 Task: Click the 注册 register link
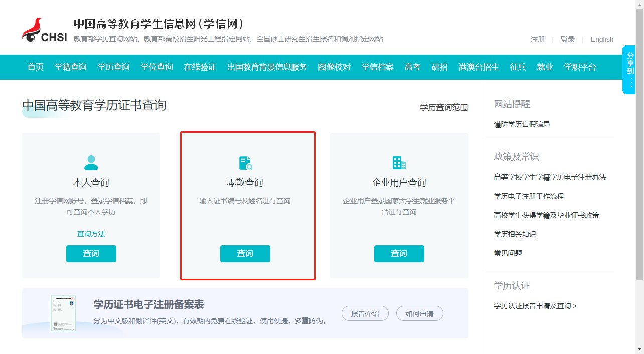pos(538,39)
